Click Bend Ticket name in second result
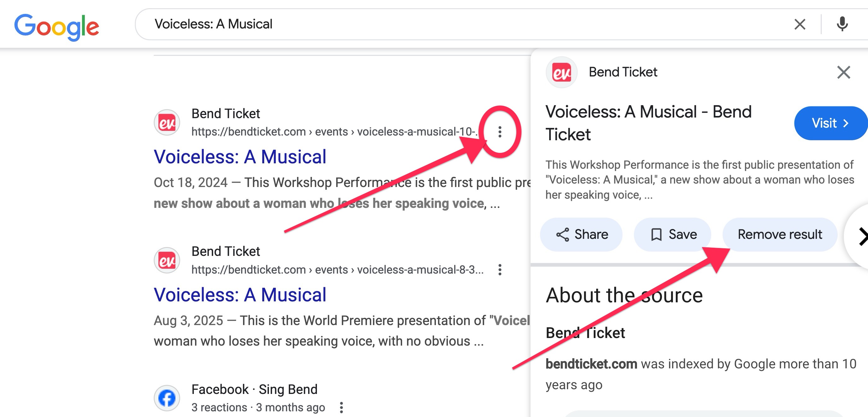The width and height of the screenshot is (868, 417). 226,251
